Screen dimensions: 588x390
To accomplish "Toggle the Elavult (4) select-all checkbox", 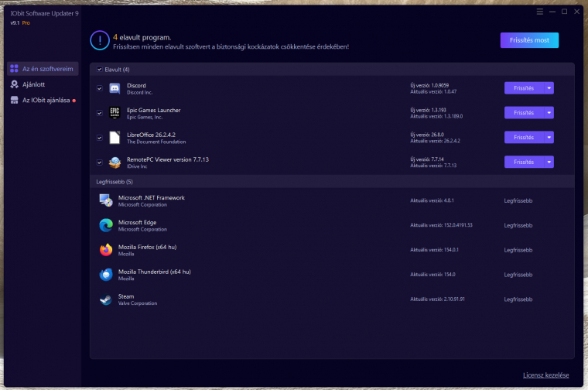I will point(99,69).
